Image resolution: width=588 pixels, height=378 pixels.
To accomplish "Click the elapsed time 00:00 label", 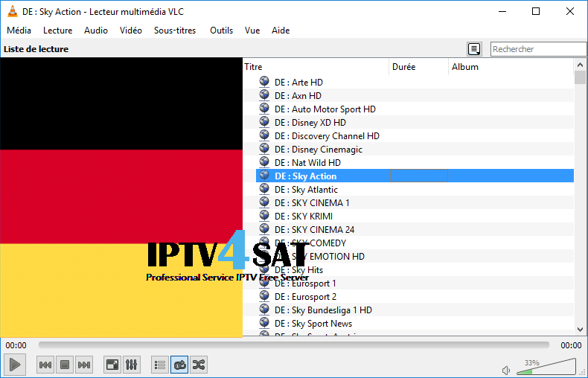I will tap(16, 345).
